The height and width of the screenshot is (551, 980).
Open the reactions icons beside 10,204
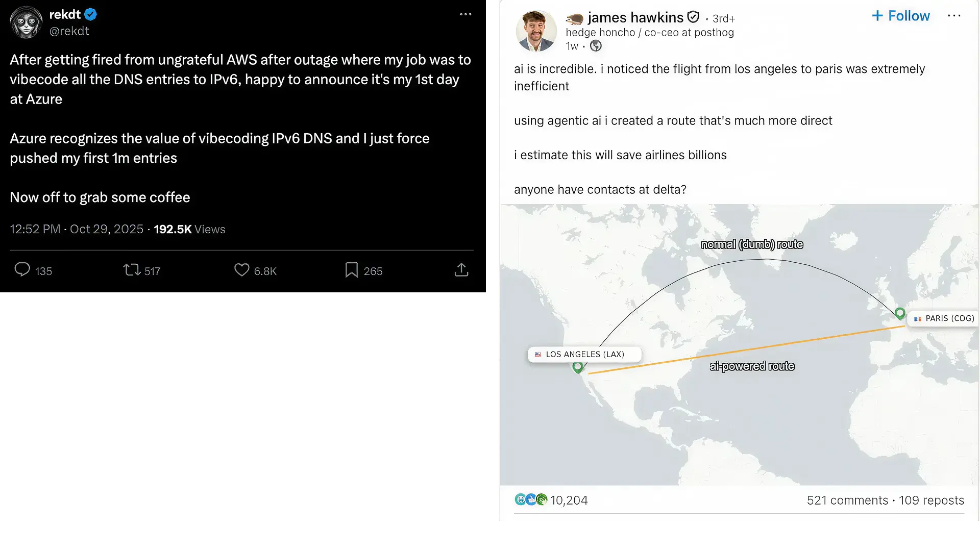click(531, 499)
